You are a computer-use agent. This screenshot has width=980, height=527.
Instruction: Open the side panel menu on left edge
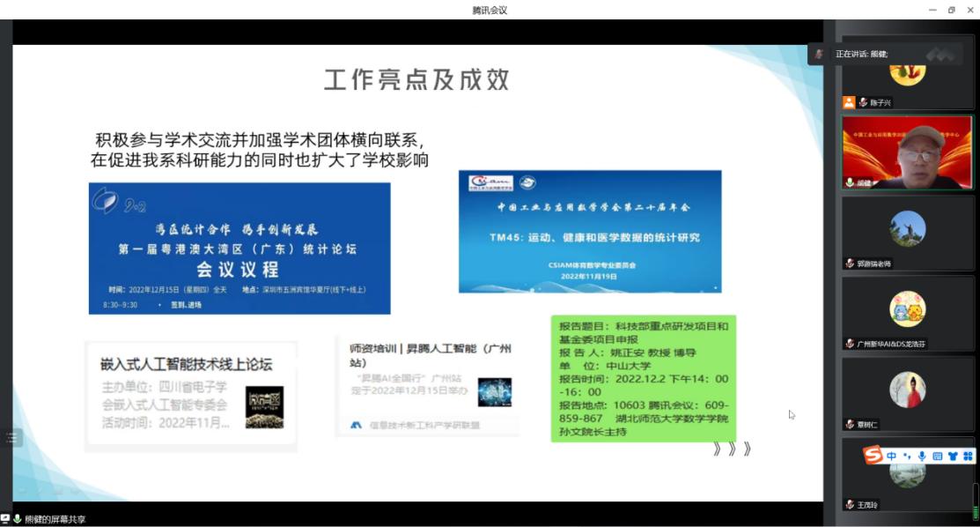click(11, 437)
